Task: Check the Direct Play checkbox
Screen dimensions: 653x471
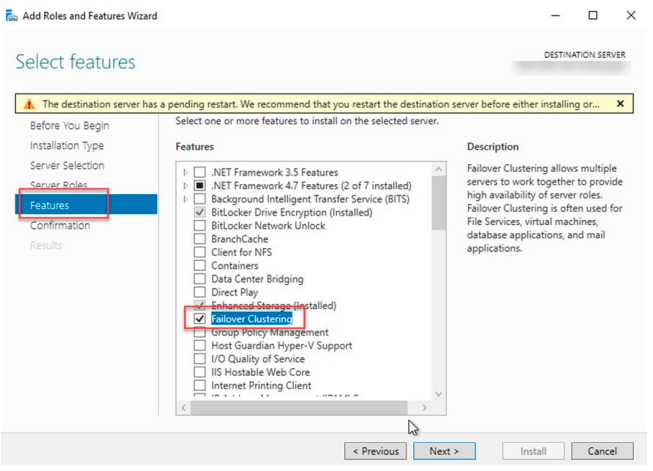Action: 200,292
